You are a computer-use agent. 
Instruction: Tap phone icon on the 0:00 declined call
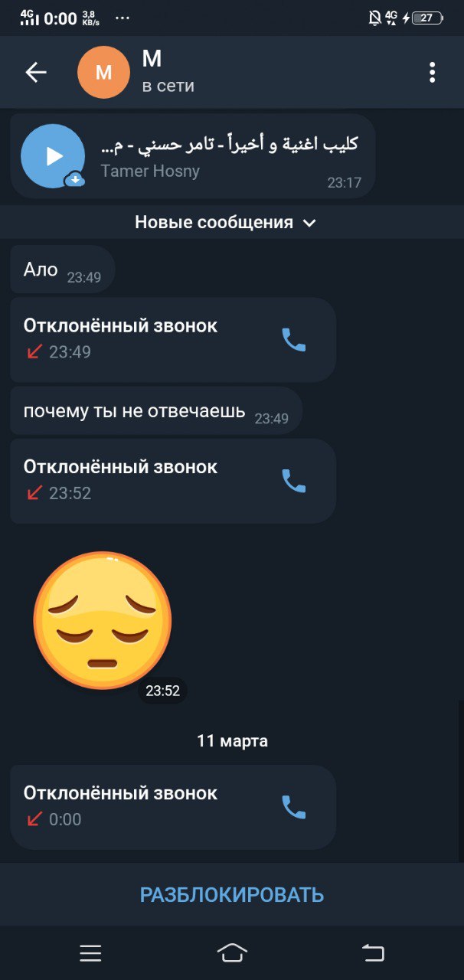tap(294, 806)
